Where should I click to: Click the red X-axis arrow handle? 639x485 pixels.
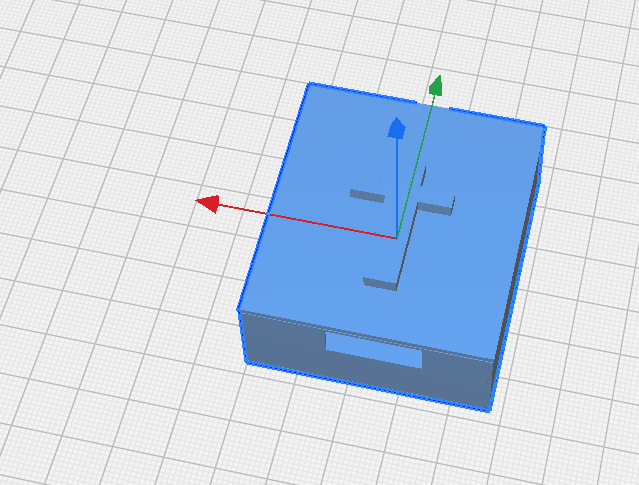208,203
